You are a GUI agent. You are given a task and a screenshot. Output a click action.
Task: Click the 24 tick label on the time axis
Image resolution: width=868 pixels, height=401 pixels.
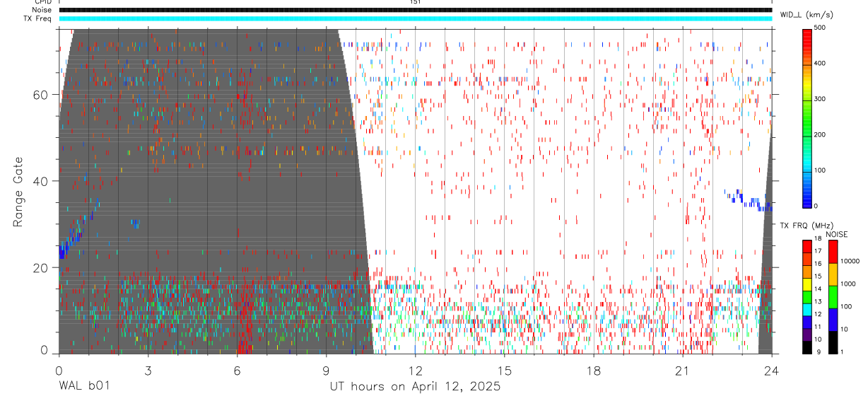tap(771, 371)
